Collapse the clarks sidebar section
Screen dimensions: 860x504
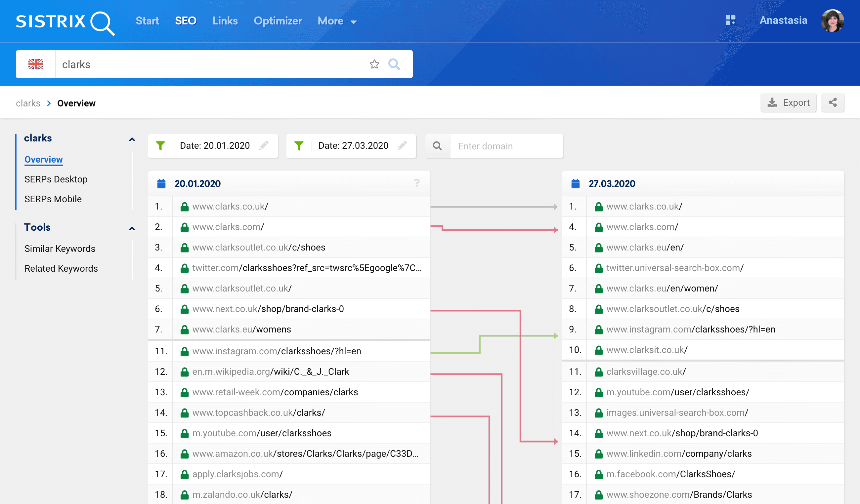[132, 139]
